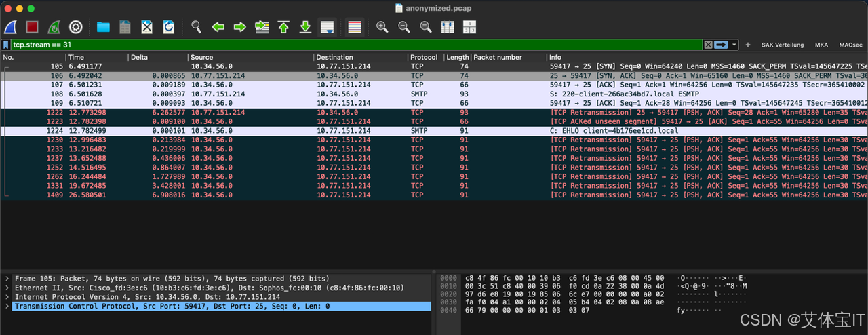
Task: Select packet 1222 TCP Retransmission row
Action: (434, 113)
